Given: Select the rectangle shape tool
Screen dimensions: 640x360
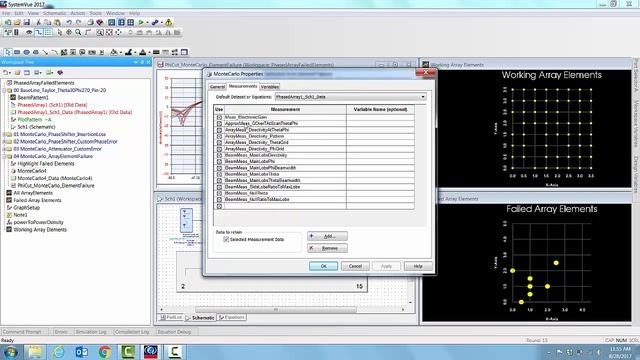Looking at the screenshot, I should (x=17, y=52).
